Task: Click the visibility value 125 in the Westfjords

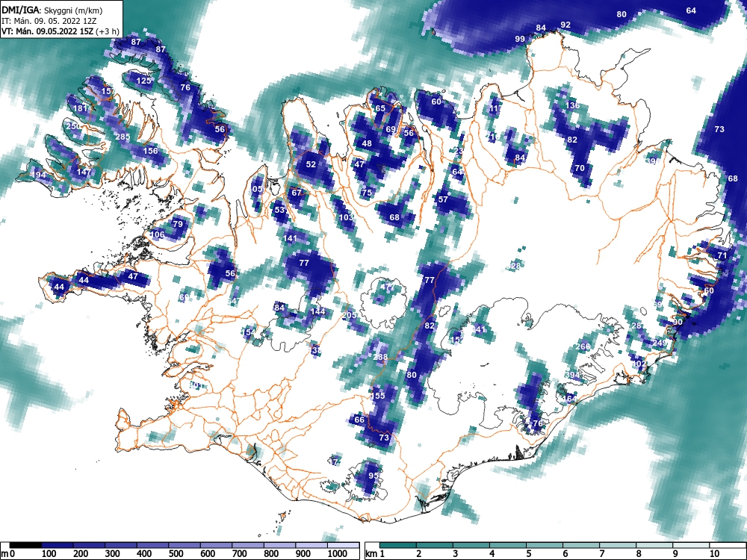Action: tap(143, 81)
